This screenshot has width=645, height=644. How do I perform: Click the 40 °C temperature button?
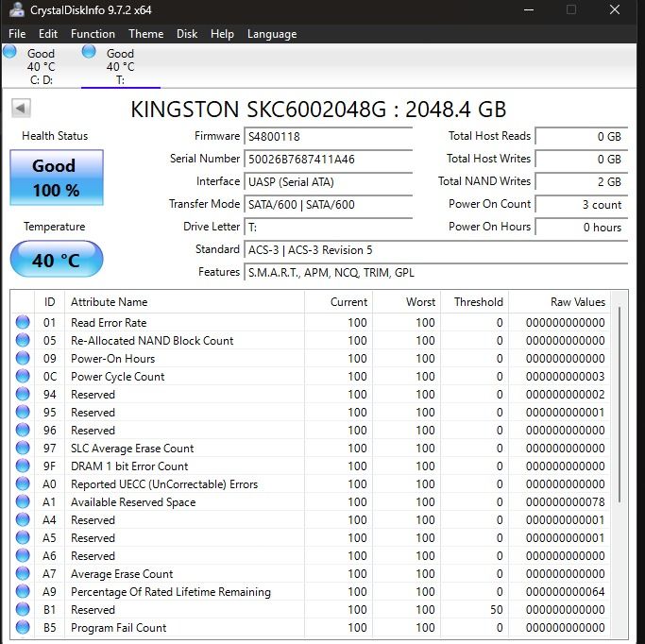point(57,259)
